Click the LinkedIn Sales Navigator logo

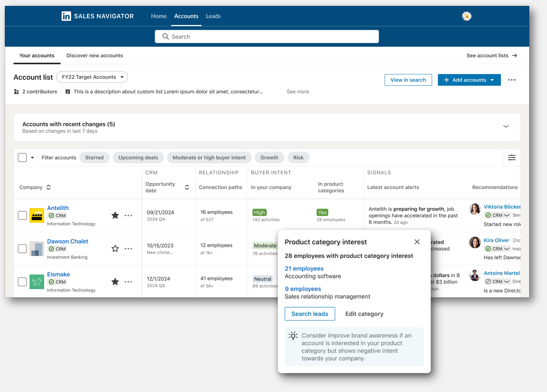pos(98,16)
